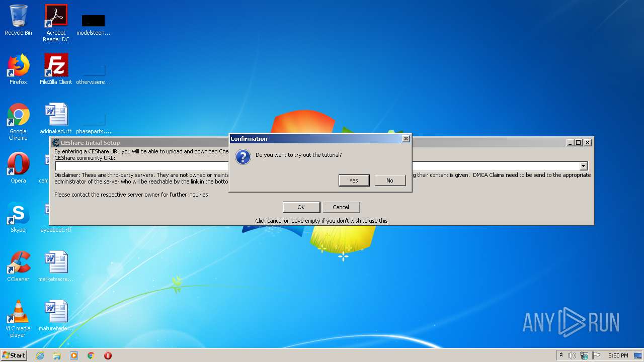Open the Start menu
644x362 pixels.
[x=14, y=355]
